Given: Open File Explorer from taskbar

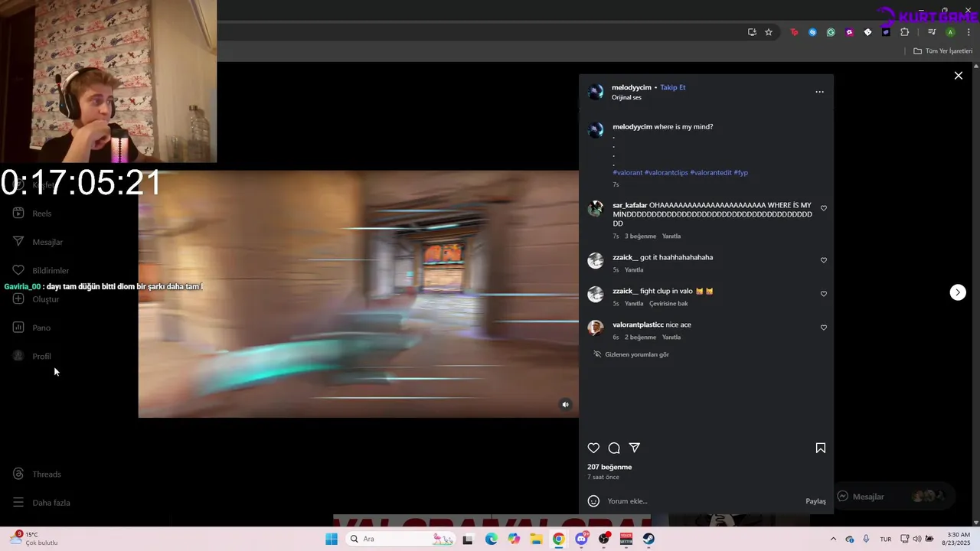Looking at the screenshot, I should (x=536, y=539).
